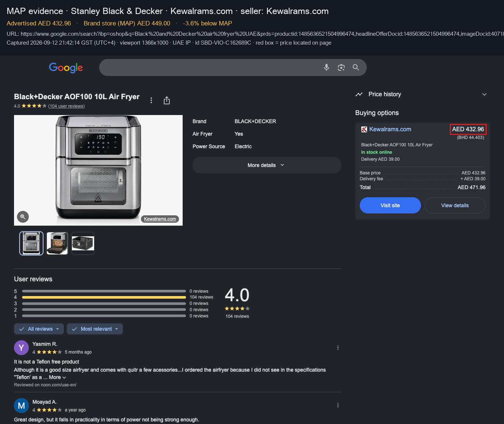Click the Base price AED 432.96 value
The image size is (504, 424).
pyautogui.click(x=473, y=173)
